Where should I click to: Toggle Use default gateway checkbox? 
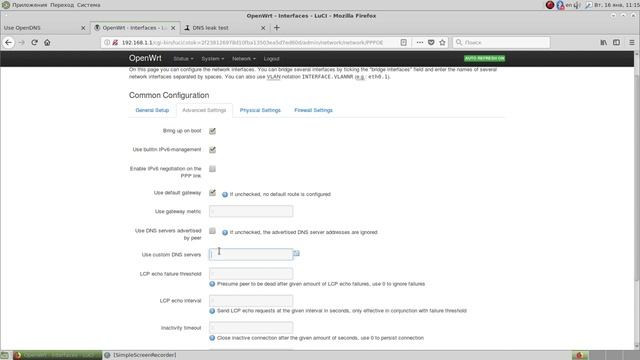[212, 193]
